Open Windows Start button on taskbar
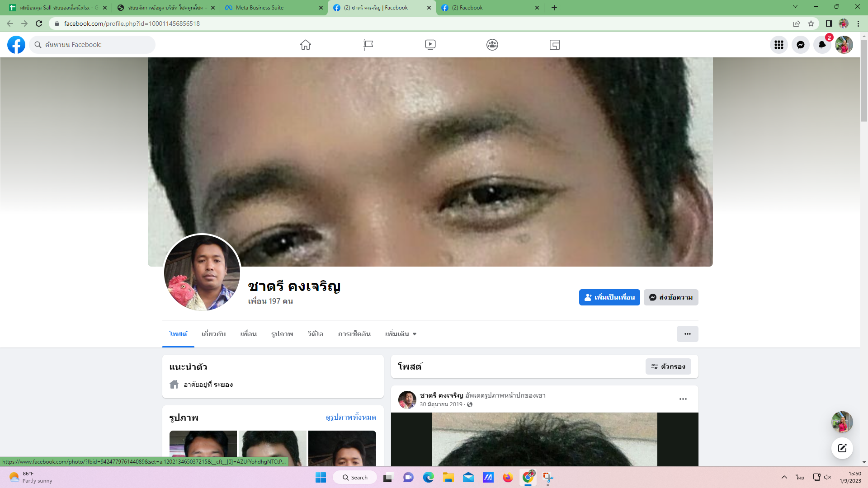868x488 pixels. [x=321, y=478]
